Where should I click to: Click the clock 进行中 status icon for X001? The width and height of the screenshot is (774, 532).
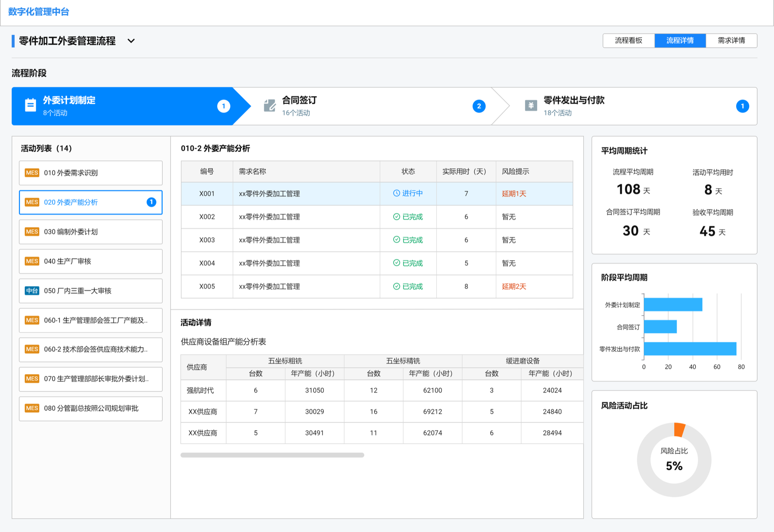click(396, 194)
